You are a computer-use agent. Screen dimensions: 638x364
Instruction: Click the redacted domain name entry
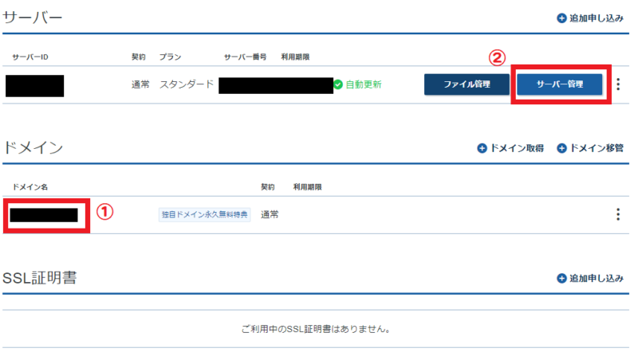tap(44, 214)
